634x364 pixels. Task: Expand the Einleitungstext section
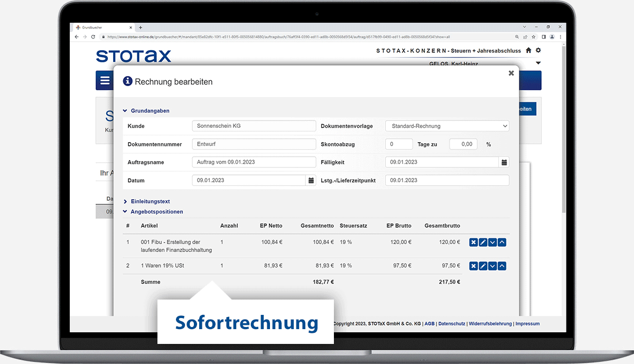click(x=150, y=201)
